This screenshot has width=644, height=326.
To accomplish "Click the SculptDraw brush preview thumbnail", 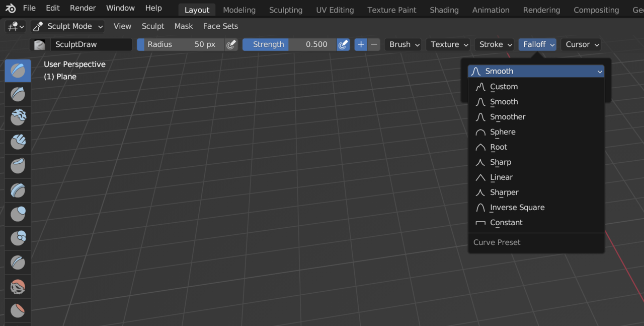I will 39,44.
